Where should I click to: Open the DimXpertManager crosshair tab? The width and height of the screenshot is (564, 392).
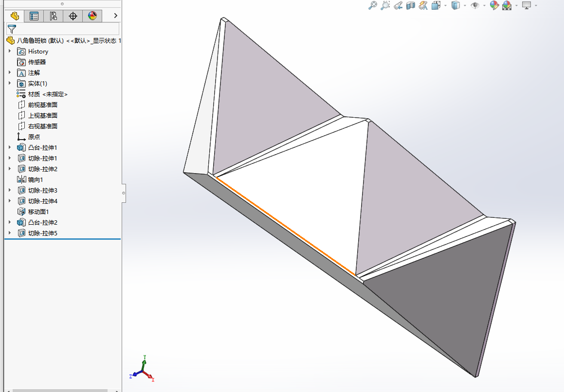[73, 16]
